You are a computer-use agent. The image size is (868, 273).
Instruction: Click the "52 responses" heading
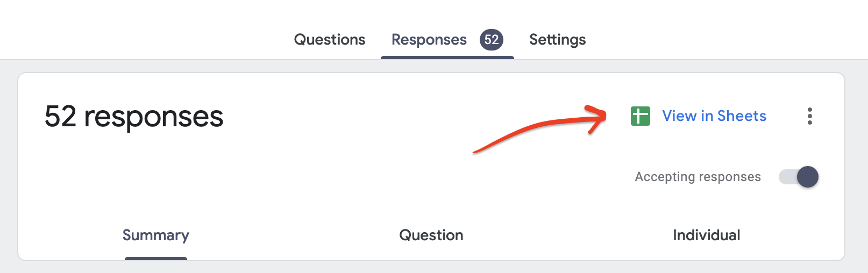coord(134,117)
